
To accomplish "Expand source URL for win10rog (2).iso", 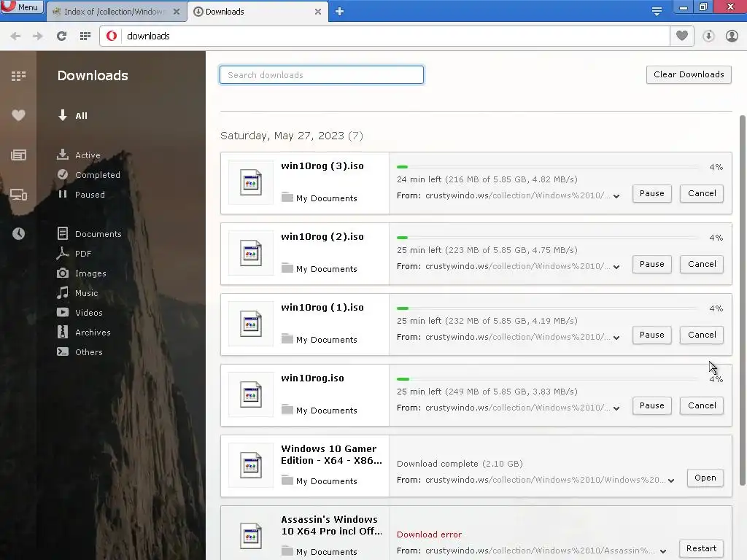I will coord(616,267).
